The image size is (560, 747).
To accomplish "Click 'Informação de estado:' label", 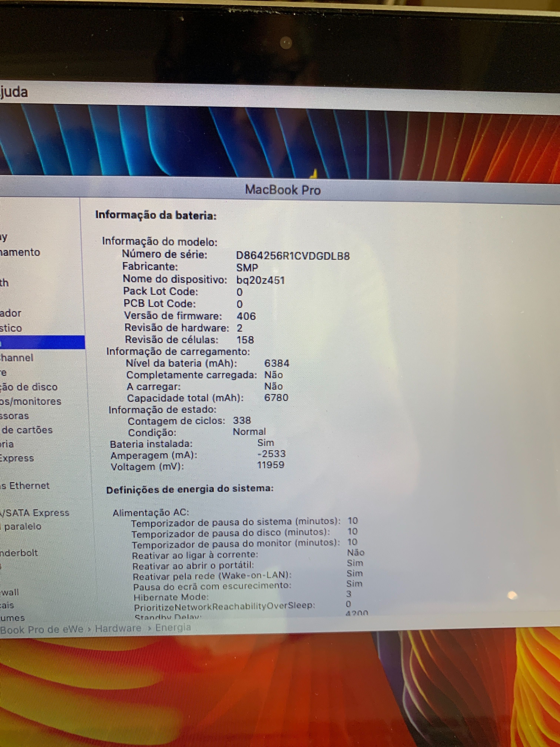I will [x=162, y=410].
